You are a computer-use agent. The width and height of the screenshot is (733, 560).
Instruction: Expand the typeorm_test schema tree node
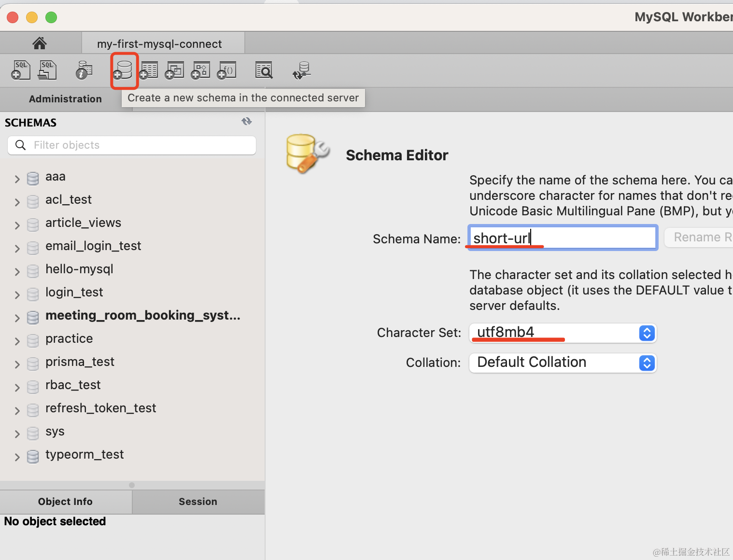pyautogui.click(x=17, y=457)
